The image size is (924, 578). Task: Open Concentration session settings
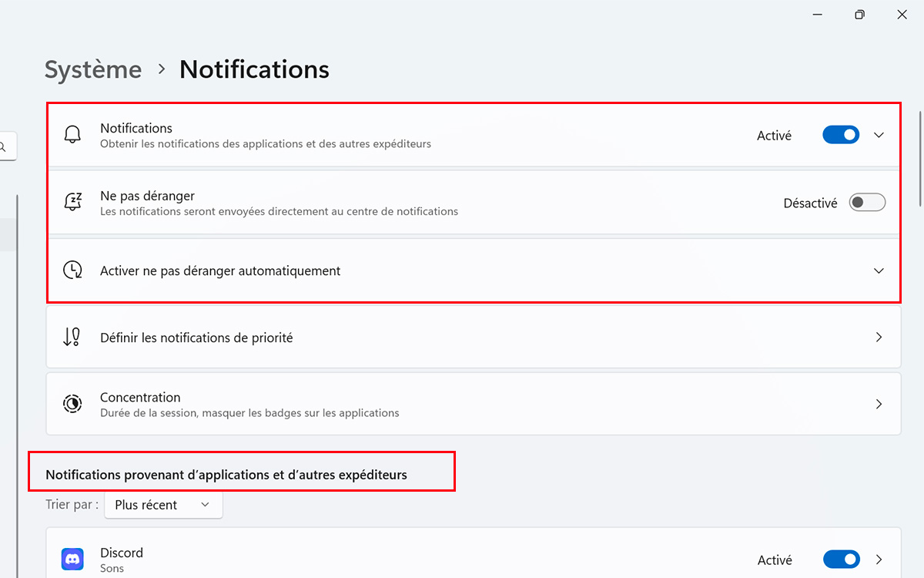tap(474, 404)
